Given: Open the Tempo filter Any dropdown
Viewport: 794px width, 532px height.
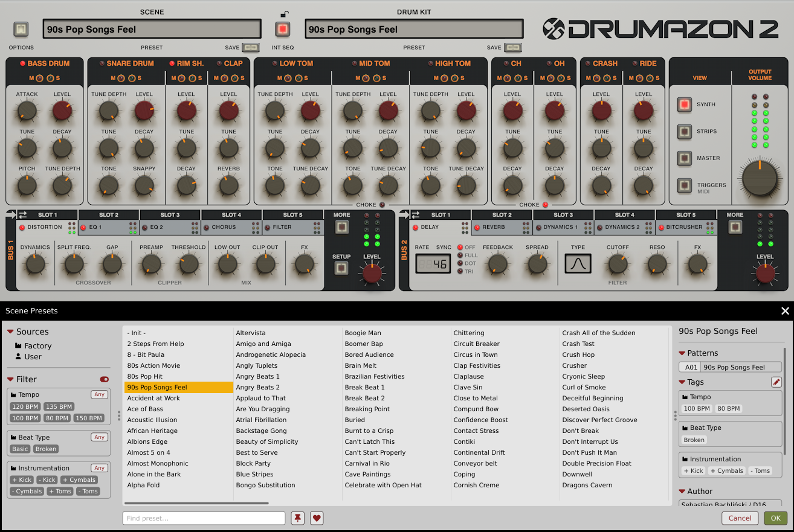Looking at the screenshot, I should coord(98,394).
